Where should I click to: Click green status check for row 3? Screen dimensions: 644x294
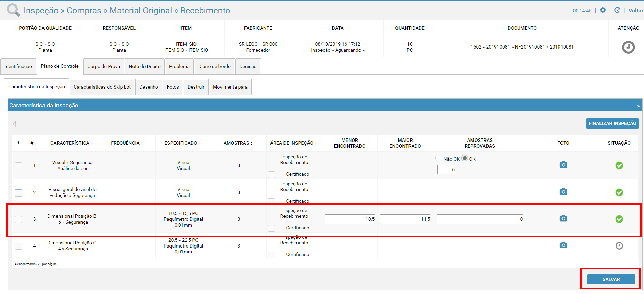point(619,219)
